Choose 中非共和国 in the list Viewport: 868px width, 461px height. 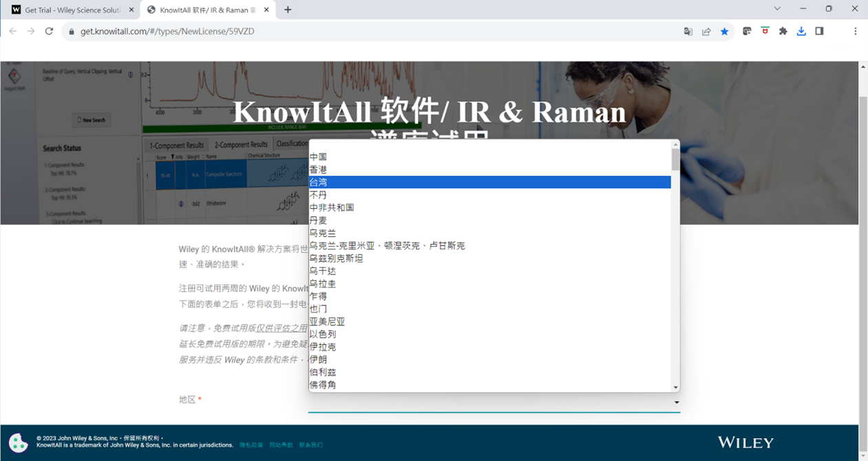(490, 207)
